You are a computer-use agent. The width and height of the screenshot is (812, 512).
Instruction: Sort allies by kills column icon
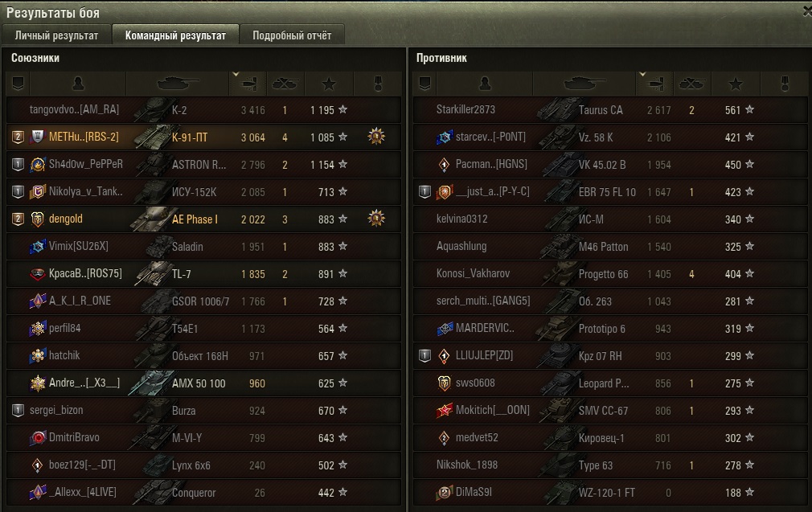285,84
